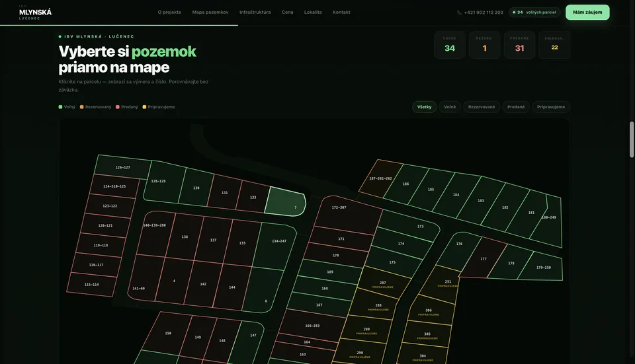
Task: Select parcel 184 on map
Action: pyautogui.click(x=456, y=194)
